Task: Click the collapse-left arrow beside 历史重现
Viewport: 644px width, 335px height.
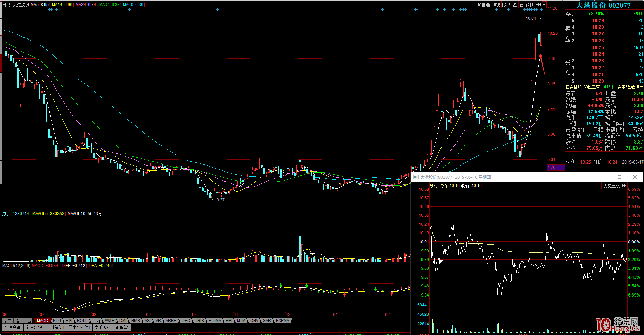Action: pyautogui.click(x=624, y=186)
